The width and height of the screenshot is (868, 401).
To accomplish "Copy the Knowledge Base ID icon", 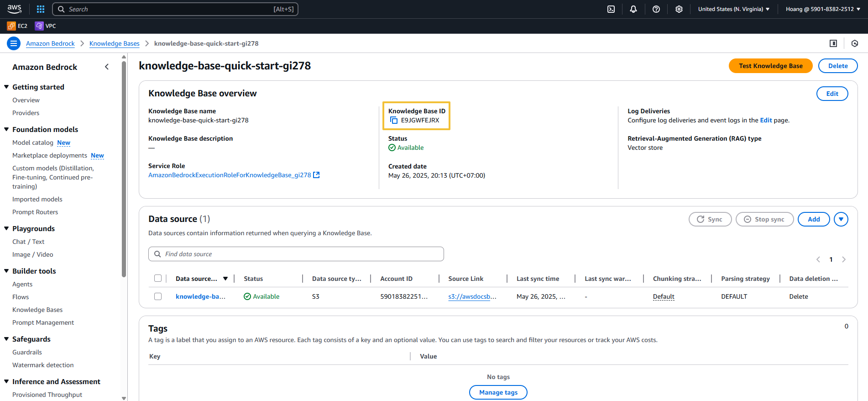I will [394, 121].
